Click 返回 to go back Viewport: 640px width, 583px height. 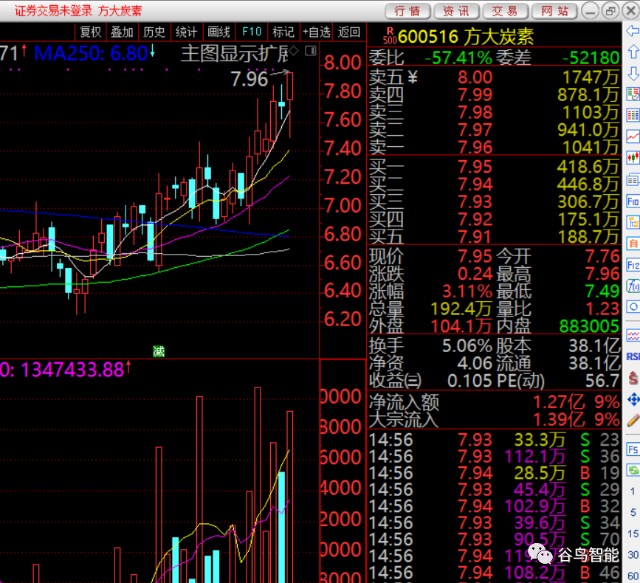click(x=349, y=32)
